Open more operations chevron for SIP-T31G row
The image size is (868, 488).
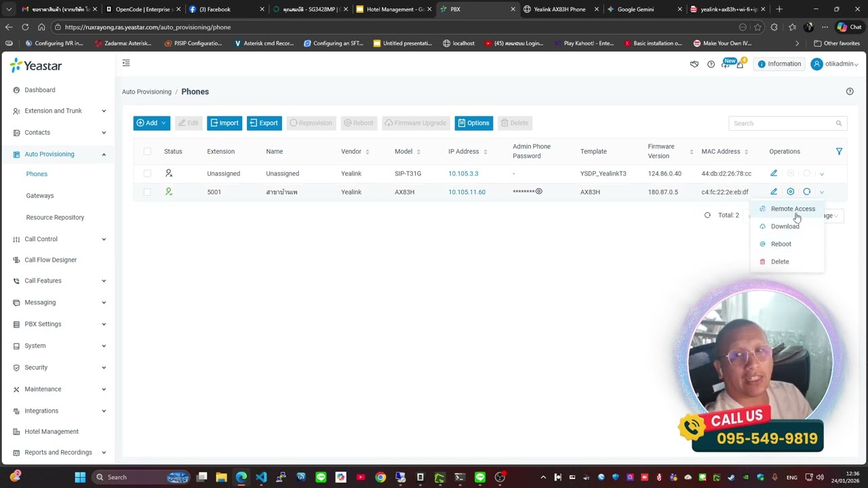coord(821,174)
